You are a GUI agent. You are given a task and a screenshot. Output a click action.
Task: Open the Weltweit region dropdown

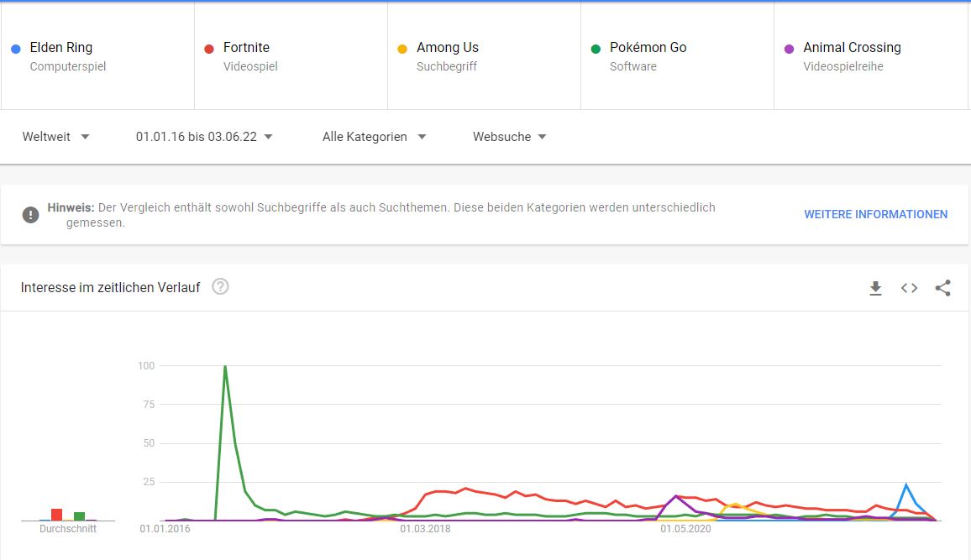(x=55, y=137)
